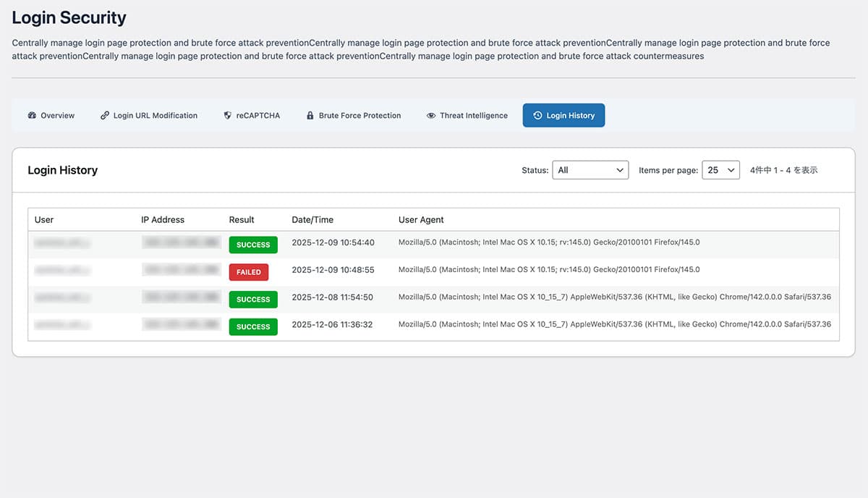
Task: Open the Status filter dropdown
Action: 590,170
